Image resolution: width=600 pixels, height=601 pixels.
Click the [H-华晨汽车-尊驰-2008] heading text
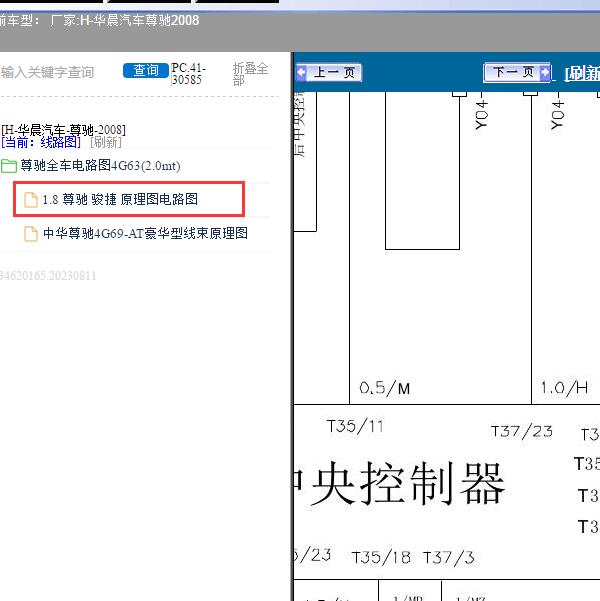point(63,130)
